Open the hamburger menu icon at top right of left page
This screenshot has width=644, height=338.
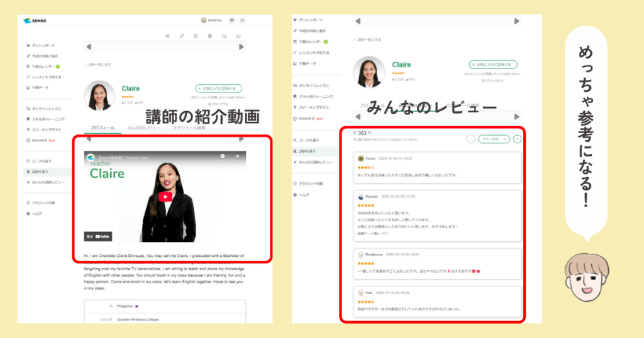pos(242,21)
